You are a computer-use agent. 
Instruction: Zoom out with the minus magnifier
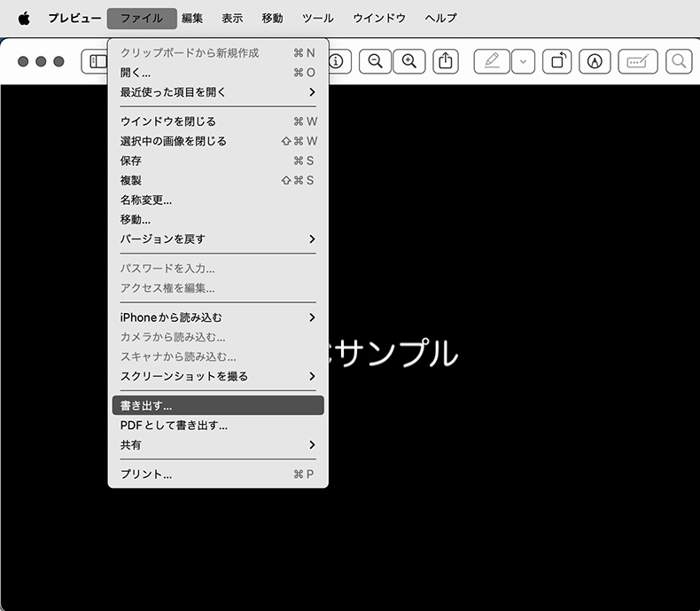click(x=375, y=61)
